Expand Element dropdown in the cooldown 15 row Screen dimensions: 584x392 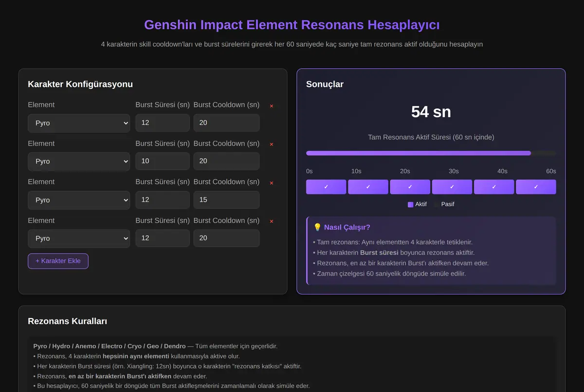click(x=79, y=200)
